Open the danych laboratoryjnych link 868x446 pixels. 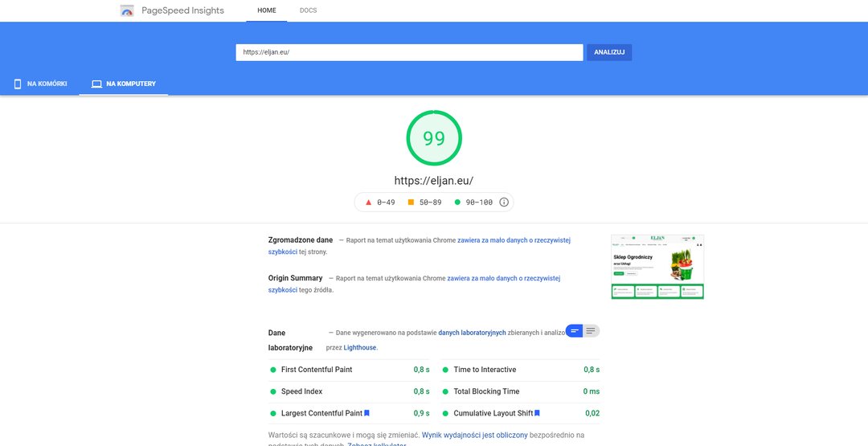pos(473,333)
